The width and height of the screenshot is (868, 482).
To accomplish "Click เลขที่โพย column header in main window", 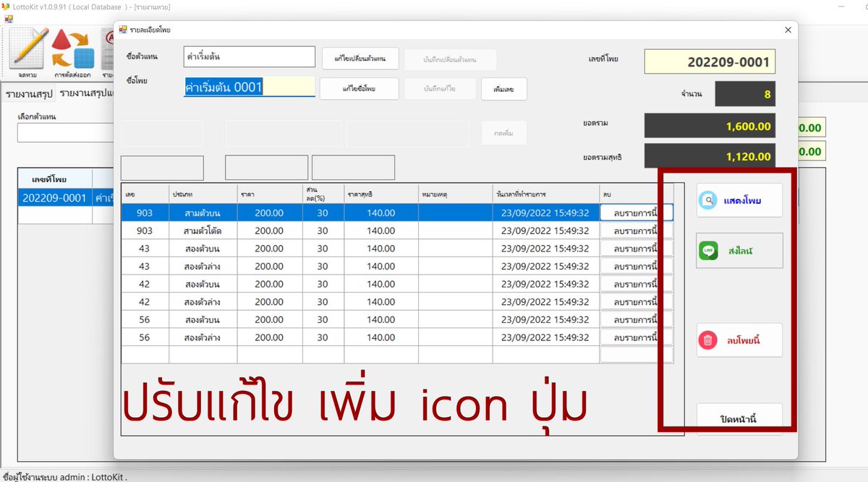I will coord(55,178).
